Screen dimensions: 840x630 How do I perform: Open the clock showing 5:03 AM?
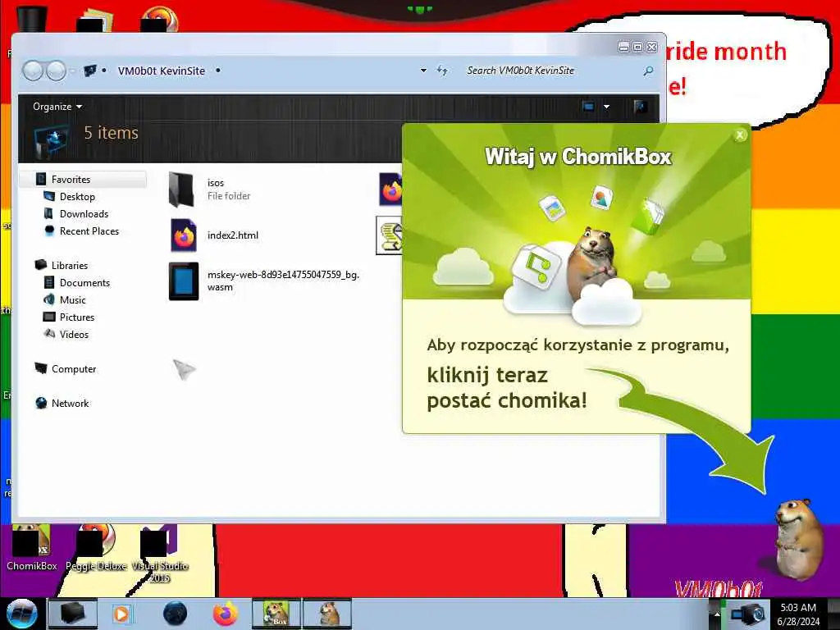(798, 614)
